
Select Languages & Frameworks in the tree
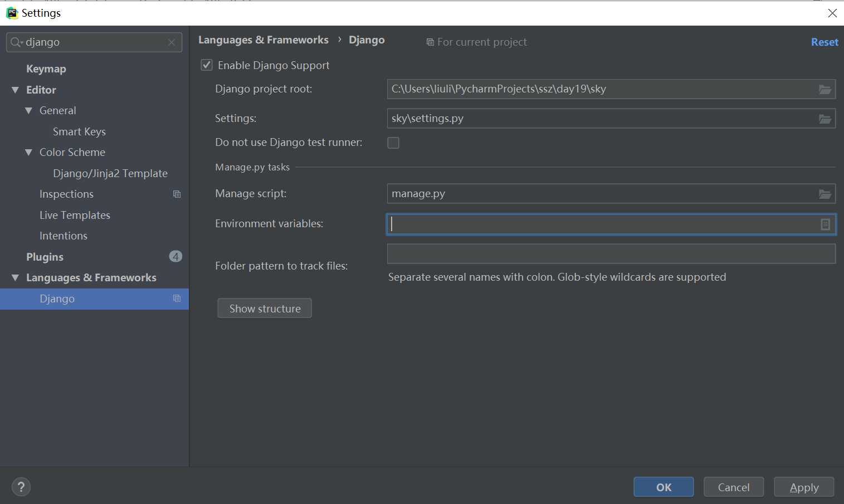pyautogui.click(x=91, y=278)
